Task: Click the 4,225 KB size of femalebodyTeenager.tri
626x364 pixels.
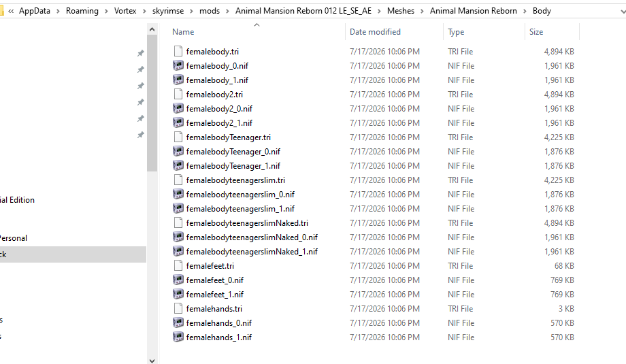Action: pos(559,137)
